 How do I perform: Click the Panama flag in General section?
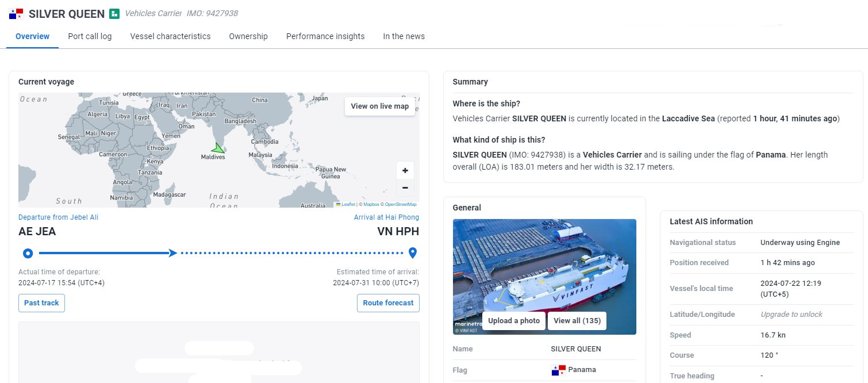(558, 370)
